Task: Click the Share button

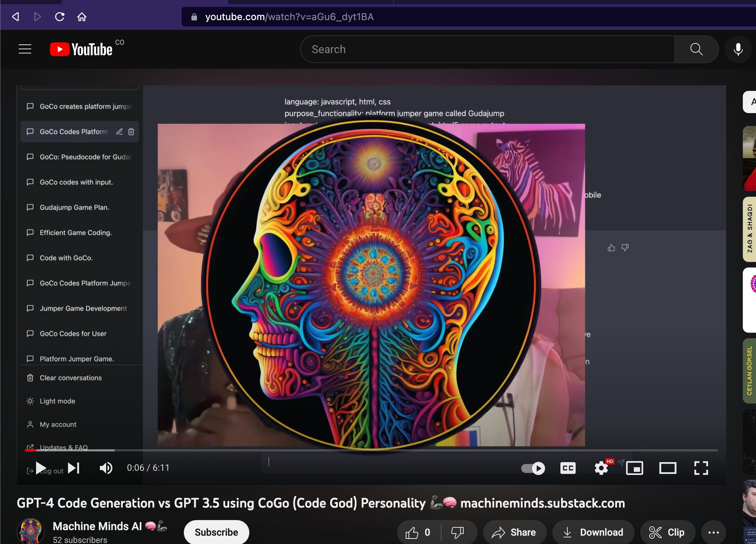Action: click(515, 532)
